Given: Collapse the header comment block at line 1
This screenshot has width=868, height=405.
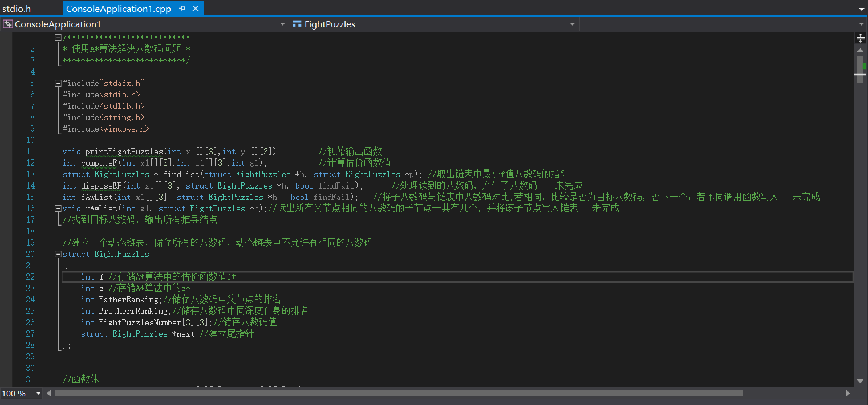Looking at the screenshot, I should tap(58, 38).
